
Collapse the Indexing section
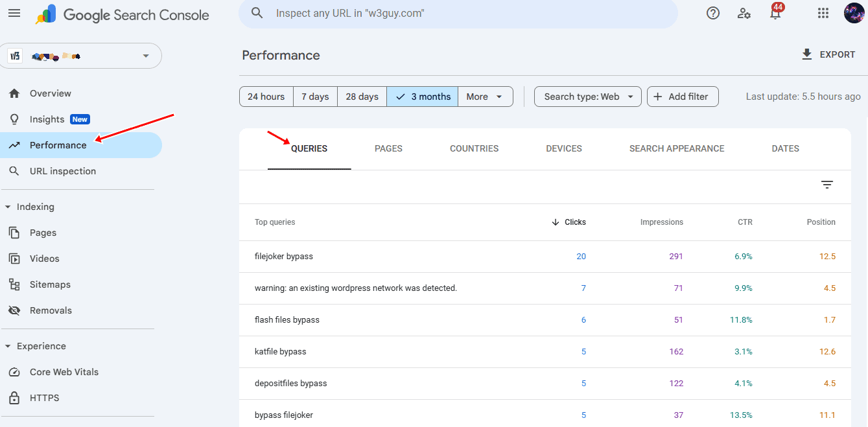(8, 207)
